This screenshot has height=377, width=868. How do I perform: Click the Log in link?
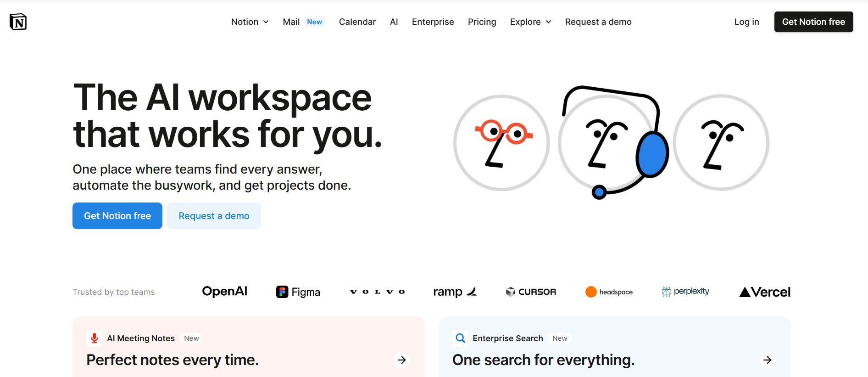746,22
